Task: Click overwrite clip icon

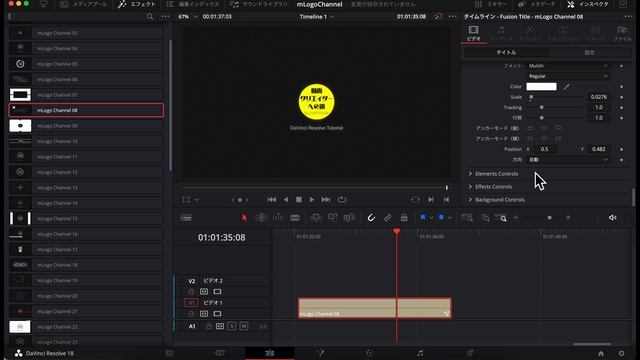Action: pos(333,218)
